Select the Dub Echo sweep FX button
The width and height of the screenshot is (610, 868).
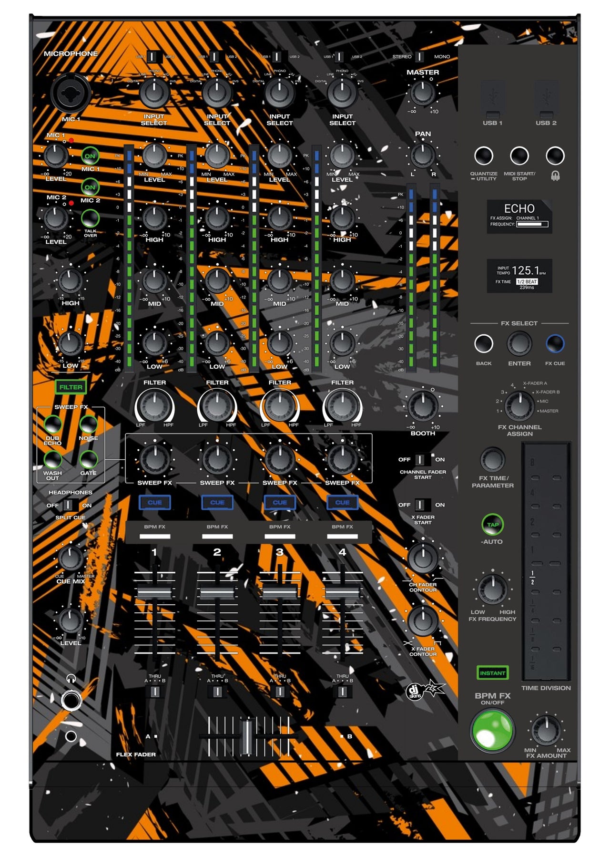tap(52, 424)
